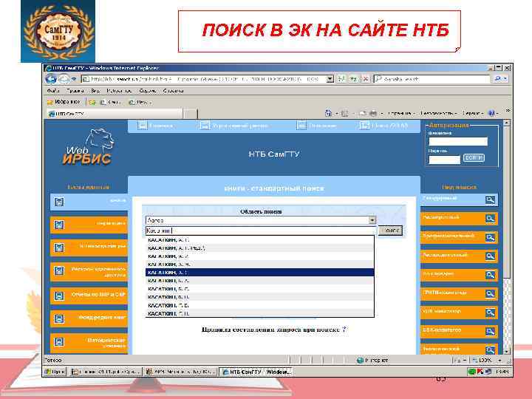
Task: Click the question mark help link
Action: click(344, 330)
